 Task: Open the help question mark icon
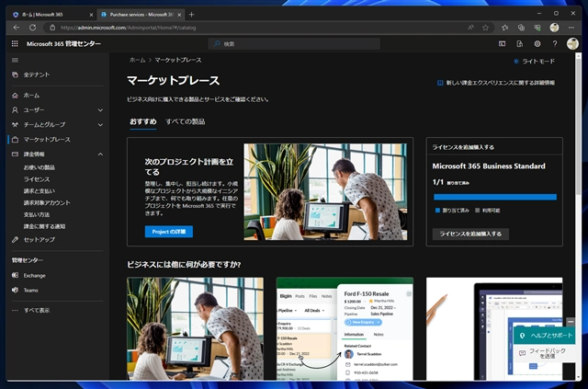(555, 43)
